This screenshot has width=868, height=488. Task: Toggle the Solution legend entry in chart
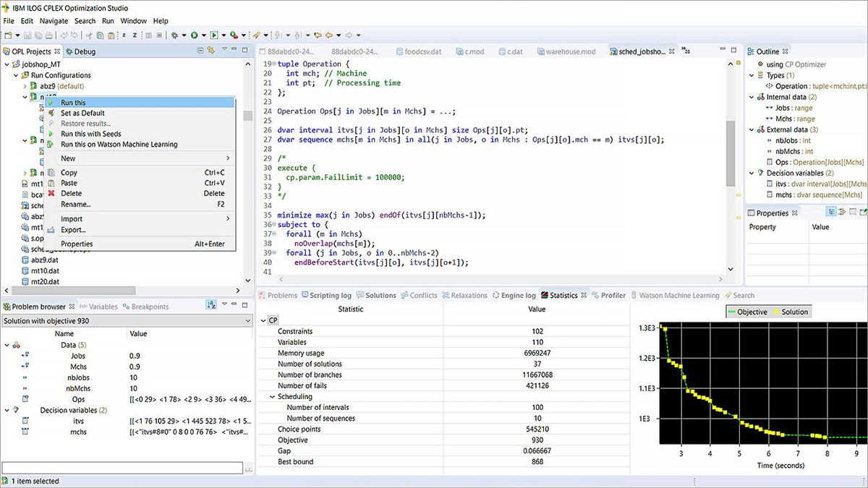[793, 312]
